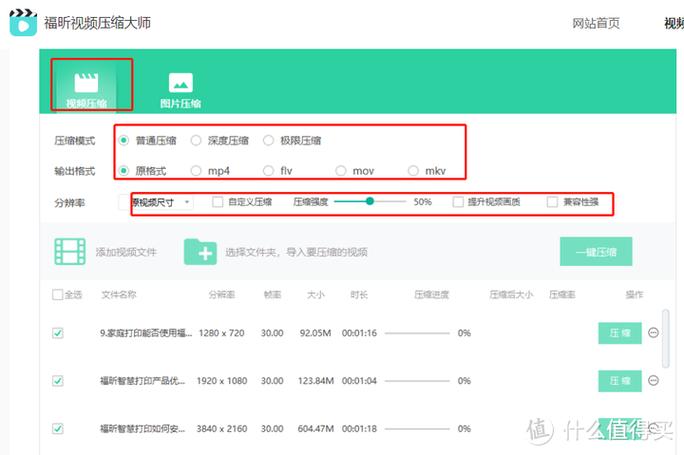Click the 一键压缩 button
This screenshot has height=455, width=684.
coord(596,252)
